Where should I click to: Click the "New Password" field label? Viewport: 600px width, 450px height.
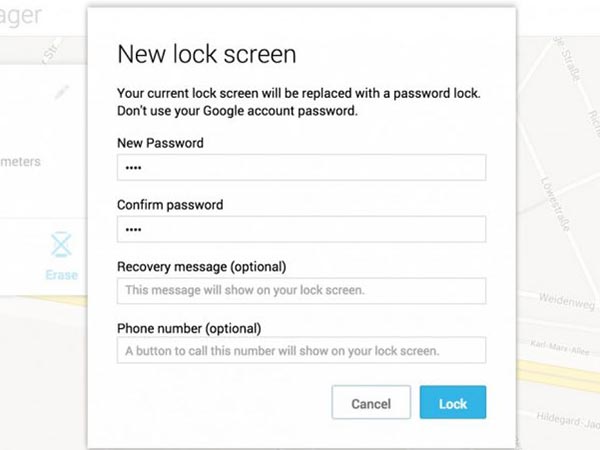pos(160,143)
